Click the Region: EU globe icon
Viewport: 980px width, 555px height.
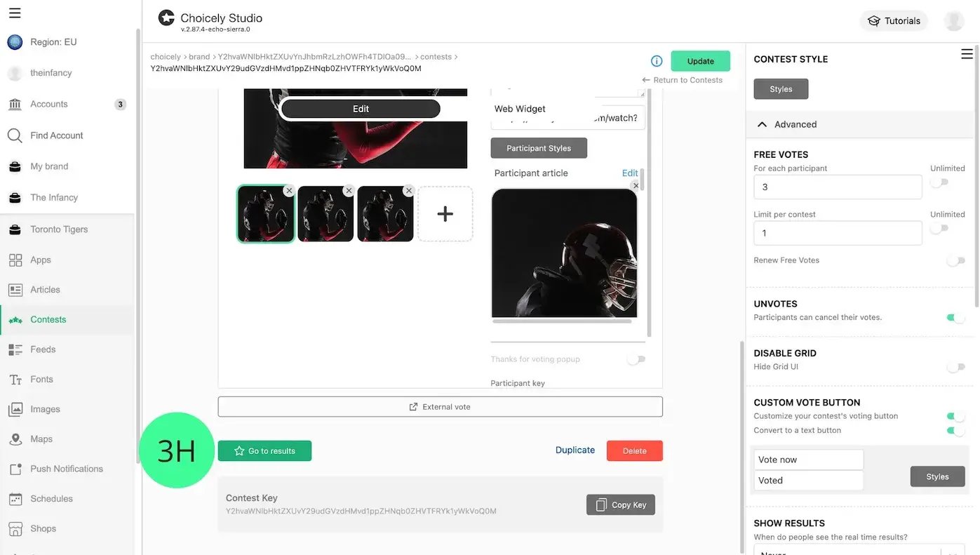pyautogui.click(x=15, y=42)
